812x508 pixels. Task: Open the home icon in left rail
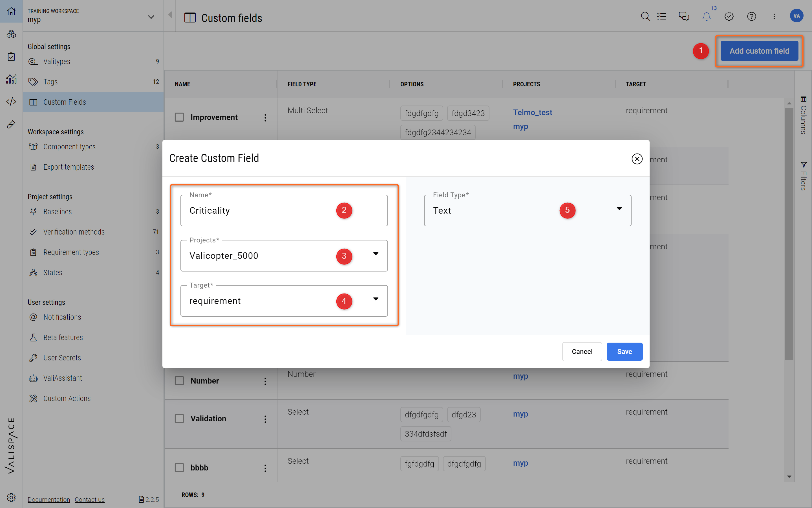[11, 11]
